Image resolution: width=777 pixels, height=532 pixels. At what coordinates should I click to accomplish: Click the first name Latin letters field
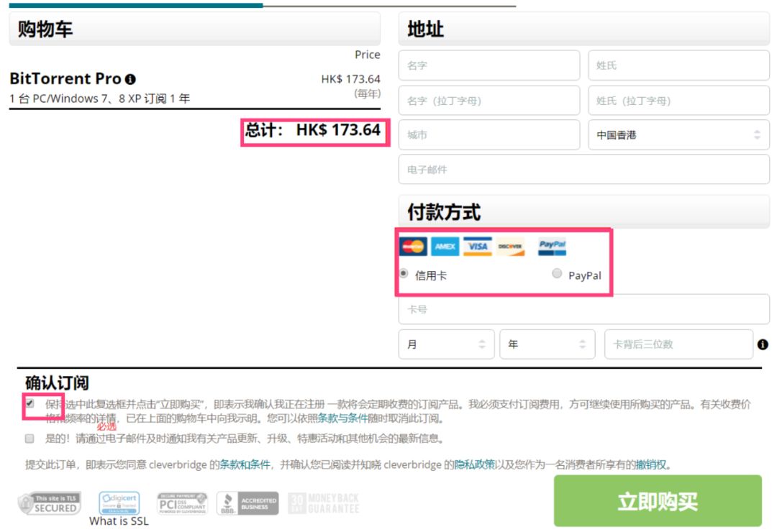[489, 101]
